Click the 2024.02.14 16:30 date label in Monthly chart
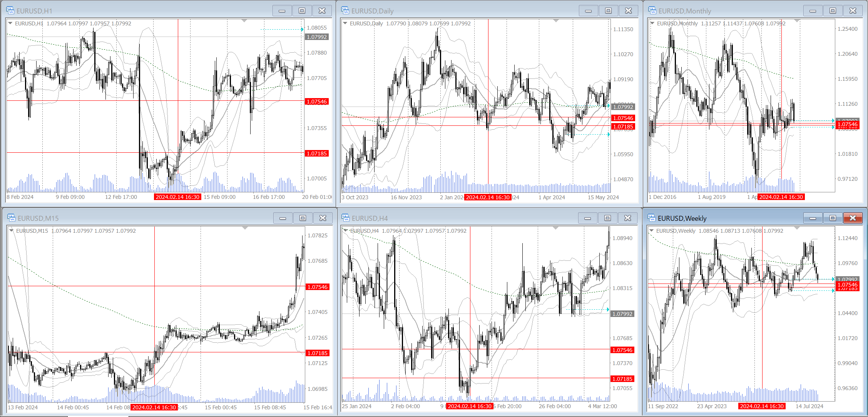Viewport: 868px width, 417px height. coord(781,197)
